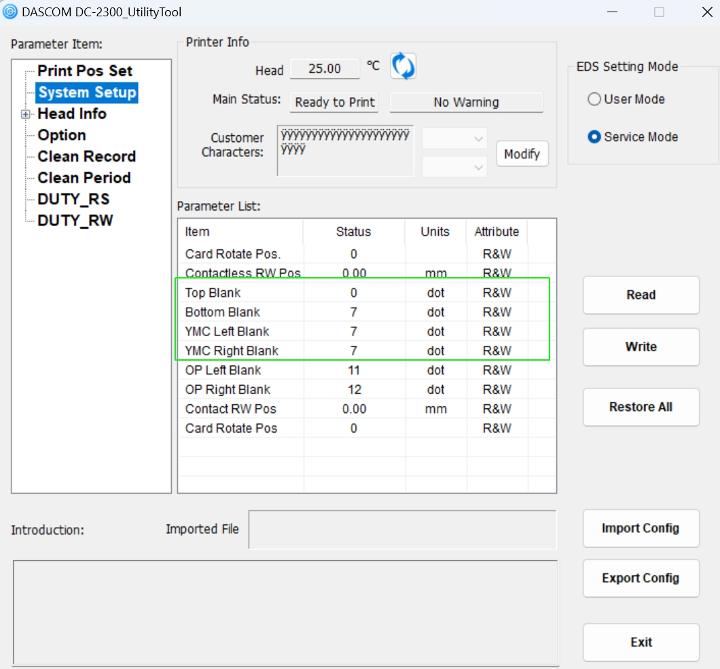Open the Option parameter item
The image size is (720, 669).
click(62, 135)
